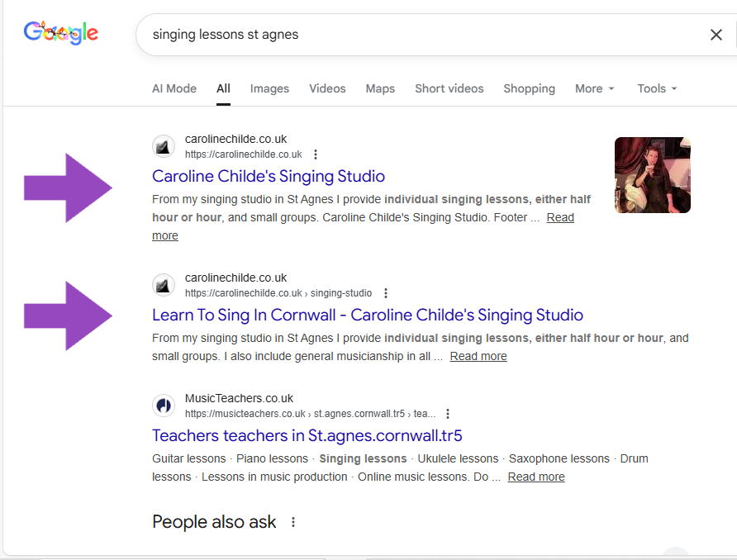Image resolution: width=737 pixels, height=560 pixels.
Task: Click Read more on MusicTeachers snippet
Action: click(x=536, y=477)
